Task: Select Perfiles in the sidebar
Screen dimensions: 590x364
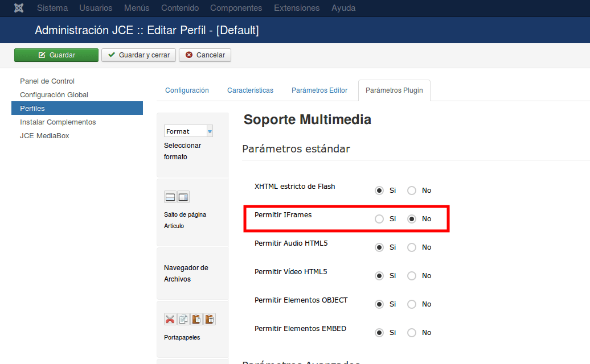Action: [x=77, y=108]
